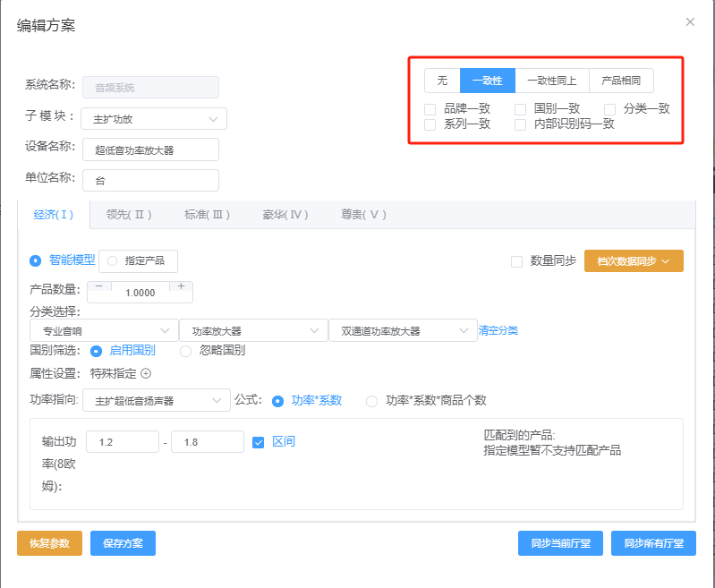Click the 设备名称 input field
715x588 pixels.
150,150
